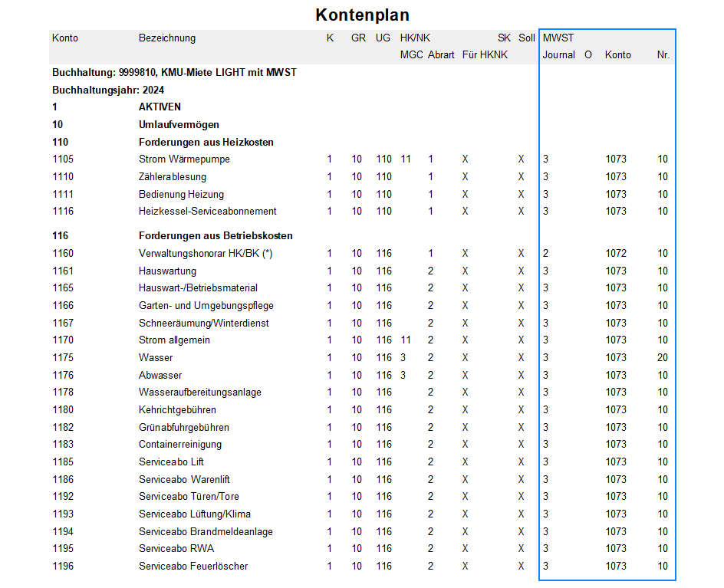Select the Abwasser row label

click(160, 375)
